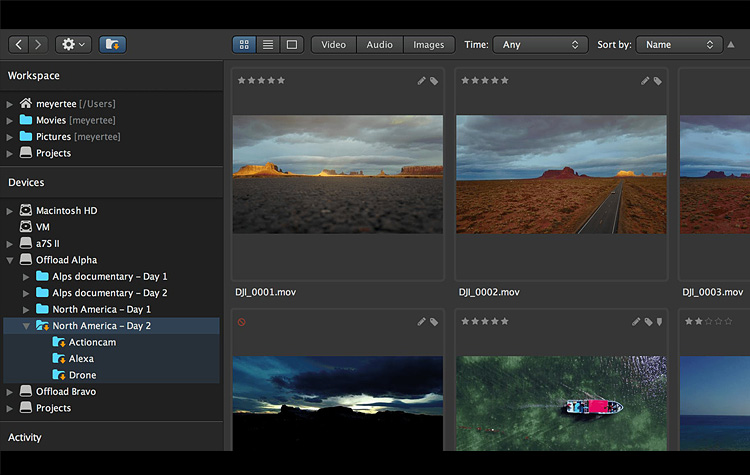Viewport: 750px width, 475px height.
Task: Click the pencil icon on the boat clip
Action: pos(636,322)
